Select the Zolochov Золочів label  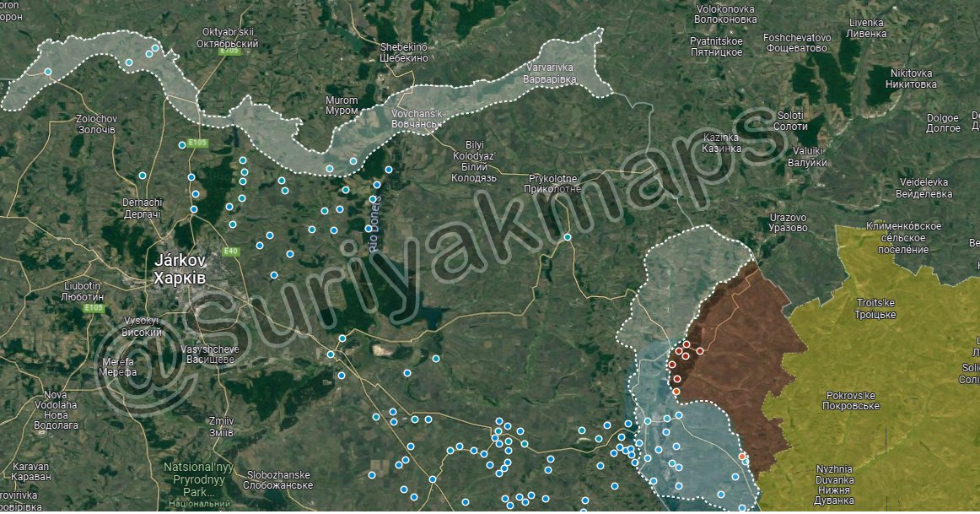pyautogui.click(x=96, y=124)
